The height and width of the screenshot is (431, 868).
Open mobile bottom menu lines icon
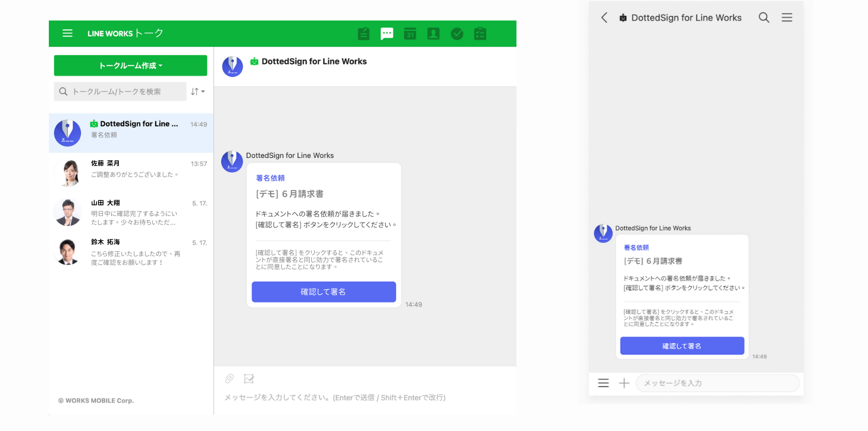[603, 383]
